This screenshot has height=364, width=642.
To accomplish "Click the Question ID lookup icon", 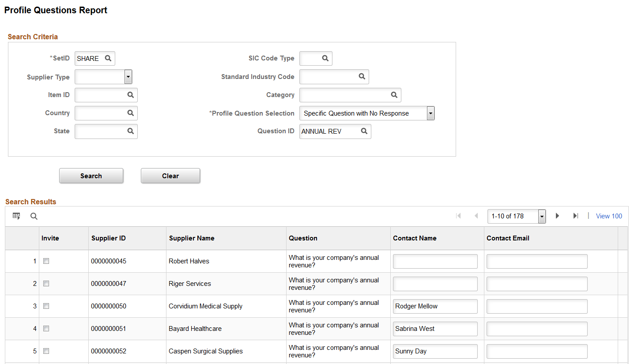I will (364, 131).
